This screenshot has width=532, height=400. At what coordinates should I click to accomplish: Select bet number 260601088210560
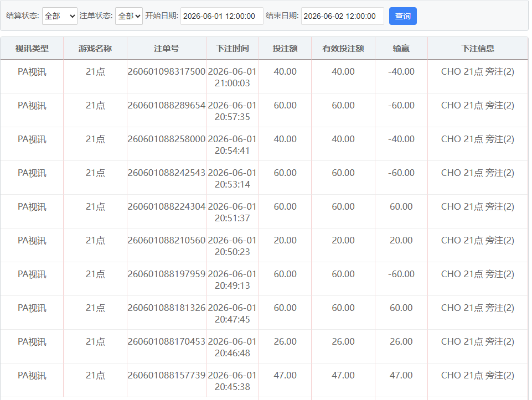pyautogui.click(x=167, y=240)
